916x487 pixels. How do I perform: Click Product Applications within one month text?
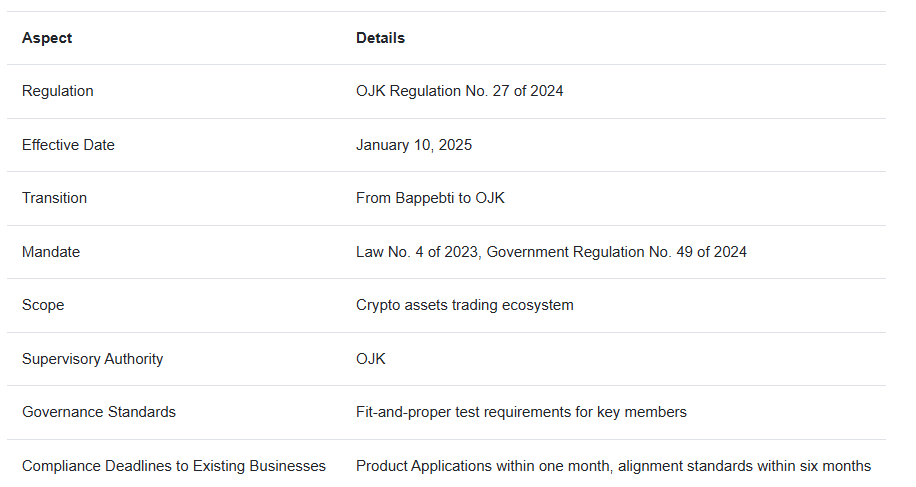point(481,466)
